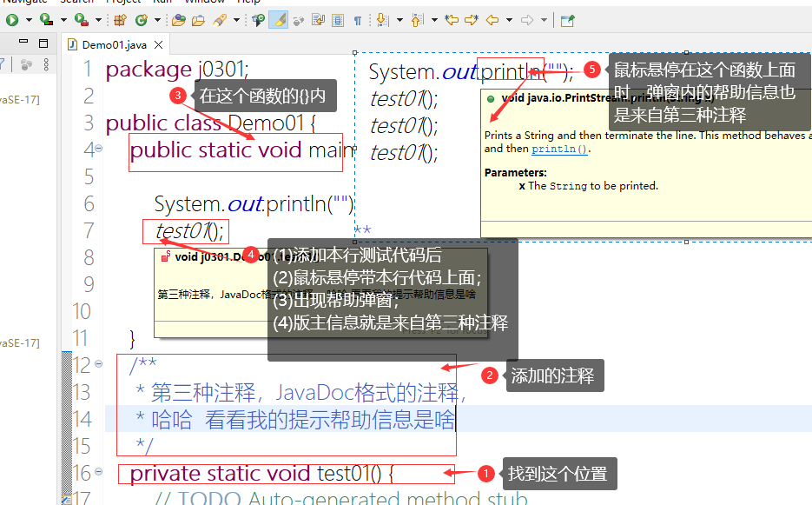Click the New Java Package icon

[x=121, y=20]
